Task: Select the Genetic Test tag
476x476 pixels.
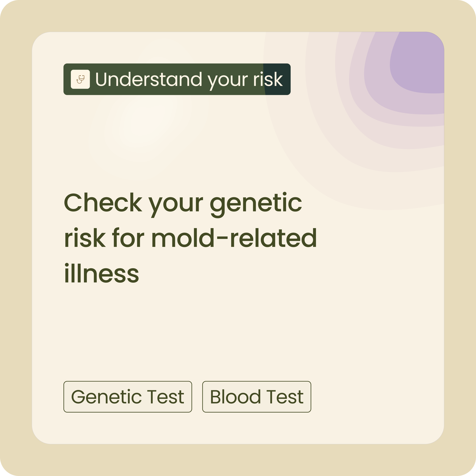Action: [x=128, y=397]
